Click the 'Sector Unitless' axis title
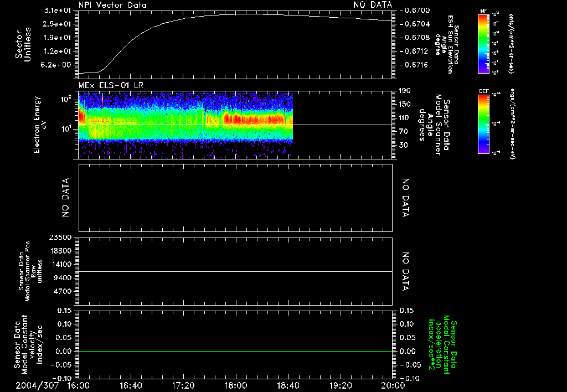Viewport: 567px width, 392px height. [23, 44]
